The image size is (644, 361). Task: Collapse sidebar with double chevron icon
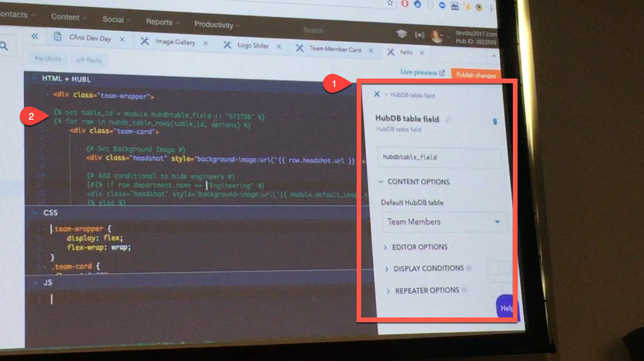pyautogui.click(x=35, y=36)
